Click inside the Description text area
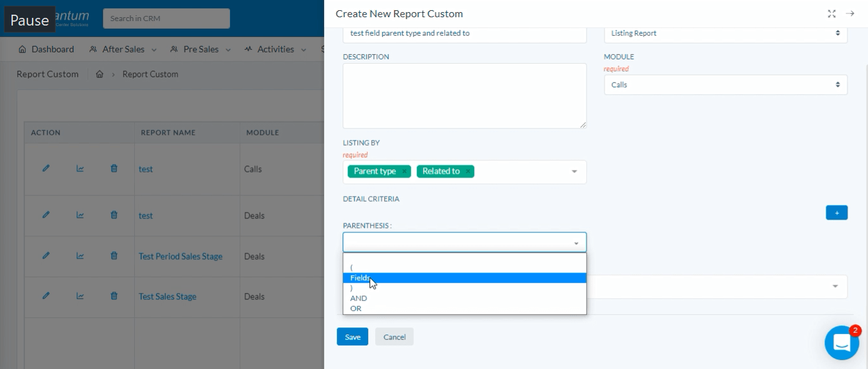Viewport: 868px width, 369px height. pos(464,96)
